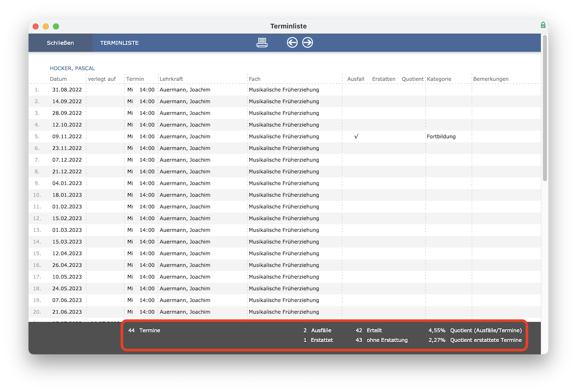Click the Terminliste window title
Screen dimensions: 577x392
(289, 26)
